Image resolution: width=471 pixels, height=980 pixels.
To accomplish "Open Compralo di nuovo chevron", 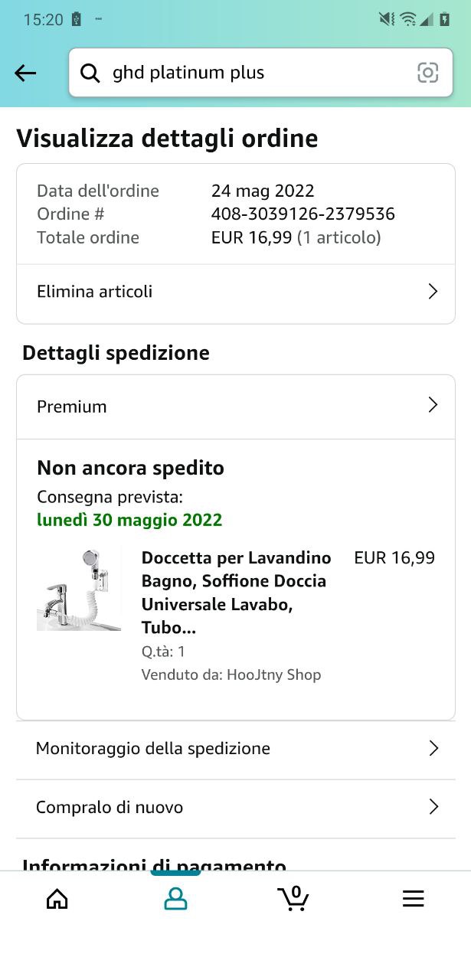I will pos(433,806).
